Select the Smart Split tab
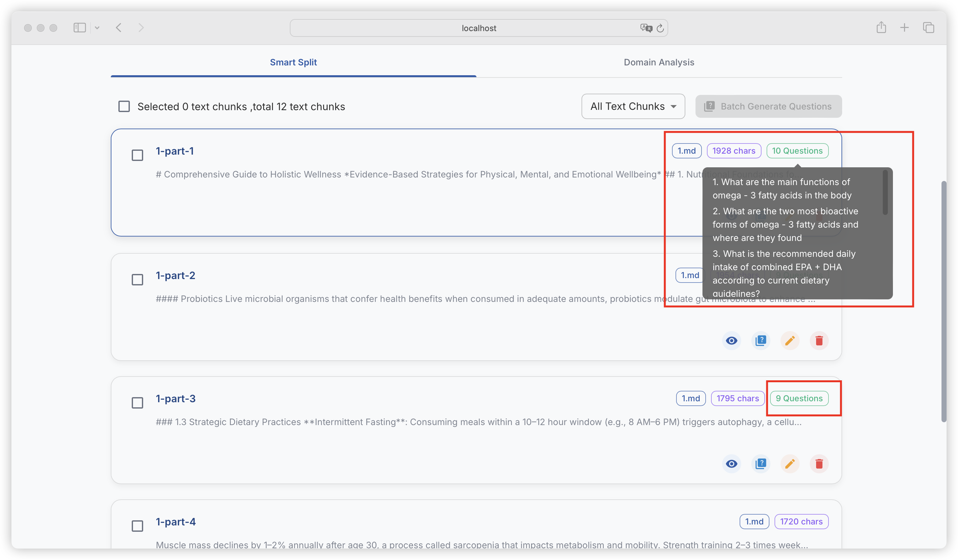 pyautogui.click(x=293, y=62)
